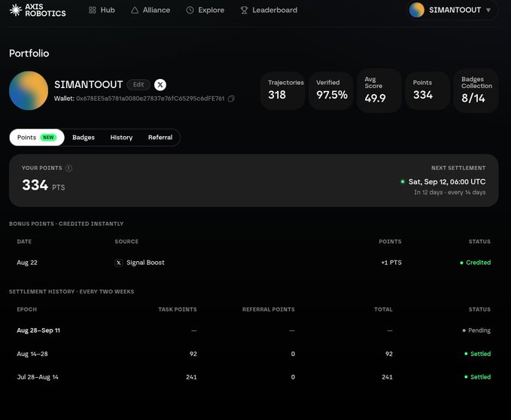Click the X icon beside Signal Boost
The width and height of the screenshot is (511, 420).
pos(119,263)
